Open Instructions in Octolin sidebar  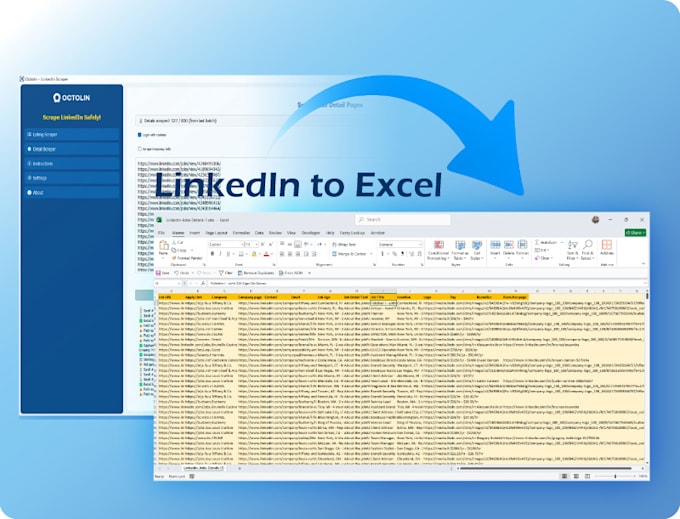coord(72,163)
